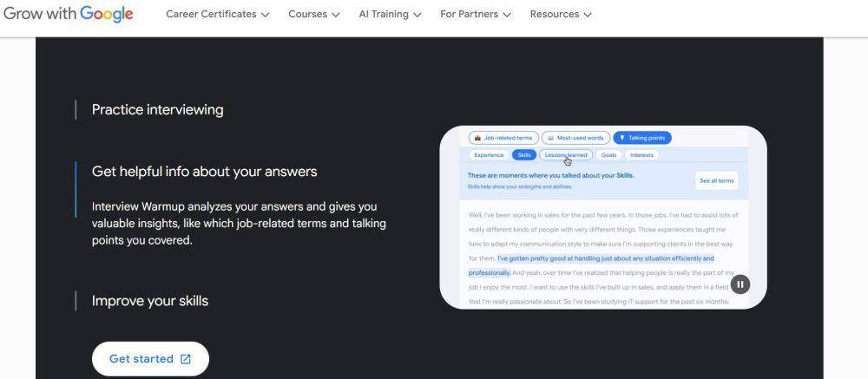Image resolution: width=868 pixels, height=379 pixels.
Task: Choose the Lessons learned filter chip
Action: point(566,155)
